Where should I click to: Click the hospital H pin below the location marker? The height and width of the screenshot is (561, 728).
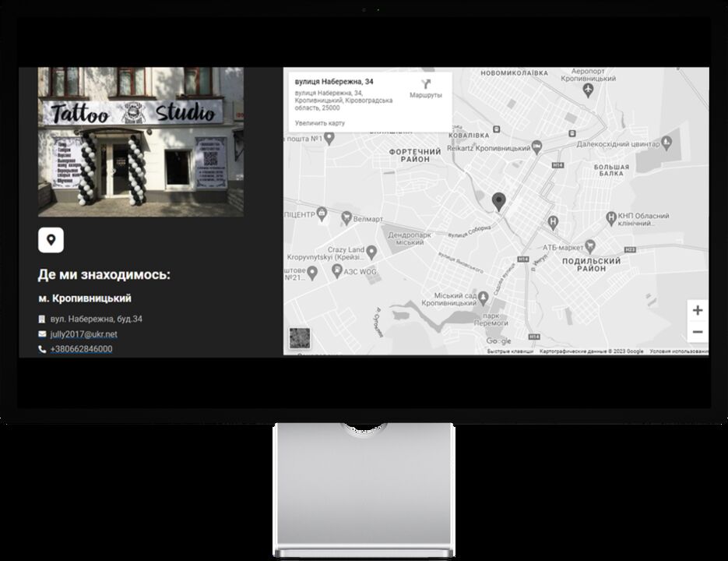553,223
